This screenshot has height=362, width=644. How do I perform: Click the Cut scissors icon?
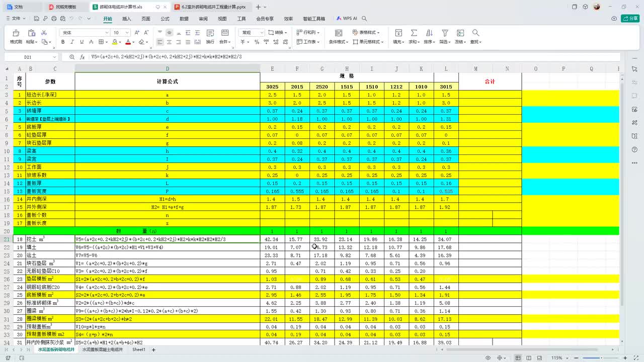(44, 33)
